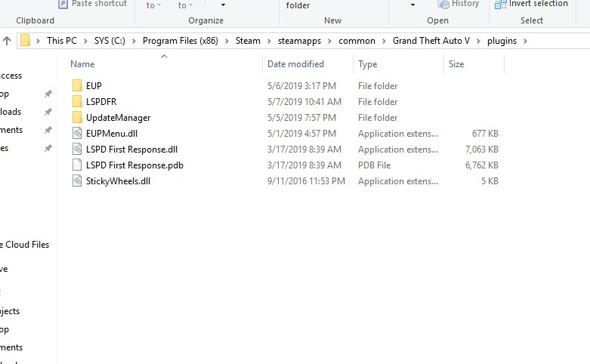Open Cloud Files in the navigation pane

click(x=24, y=245)
